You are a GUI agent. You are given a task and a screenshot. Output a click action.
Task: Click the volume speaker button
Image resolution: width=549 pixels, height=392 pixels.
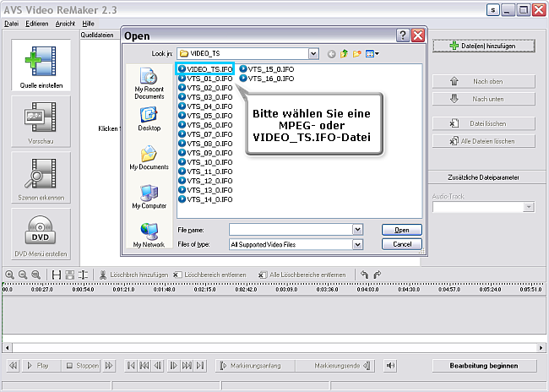(x=390, y=366)
